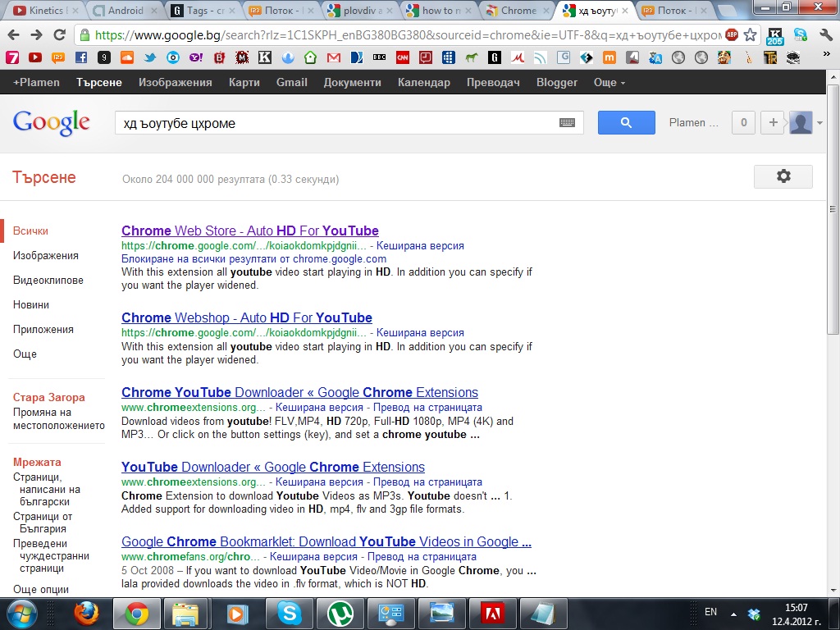840x630 pixels.
Task: Open +Plamen profile link
Action: 36,83
